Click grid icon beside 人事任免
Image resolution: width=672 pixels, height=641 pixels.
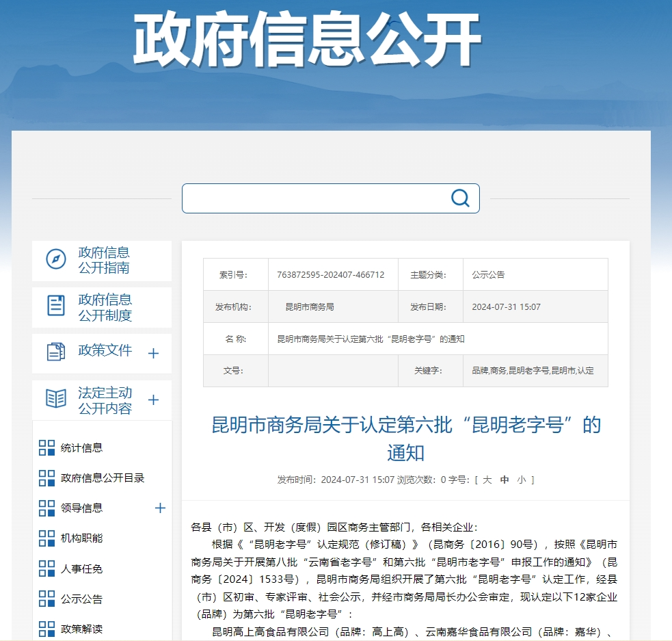(46, 568)
